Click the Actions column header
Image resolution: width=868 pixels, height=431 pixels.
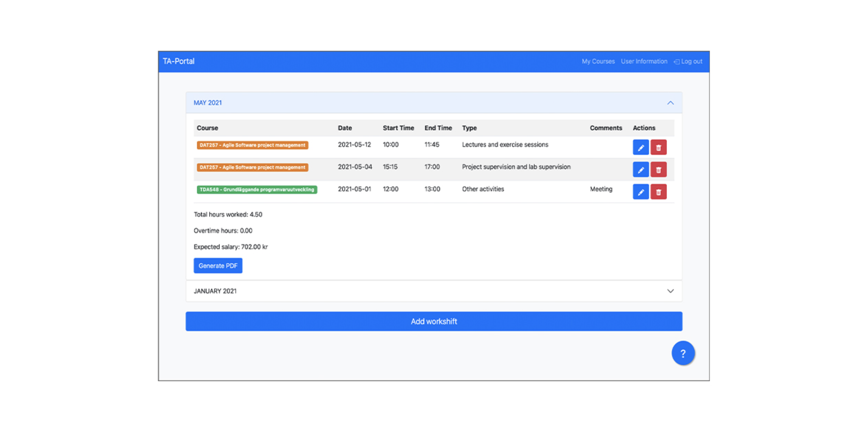644,128
